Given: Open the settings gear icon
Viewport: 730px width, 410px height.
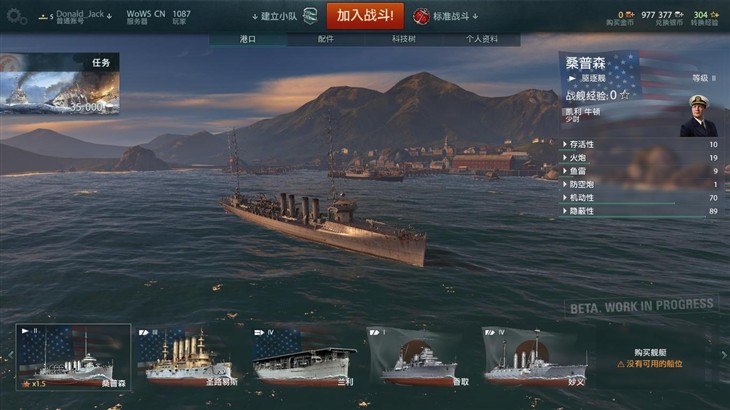Looking at the screenshot, I should 16,17.
